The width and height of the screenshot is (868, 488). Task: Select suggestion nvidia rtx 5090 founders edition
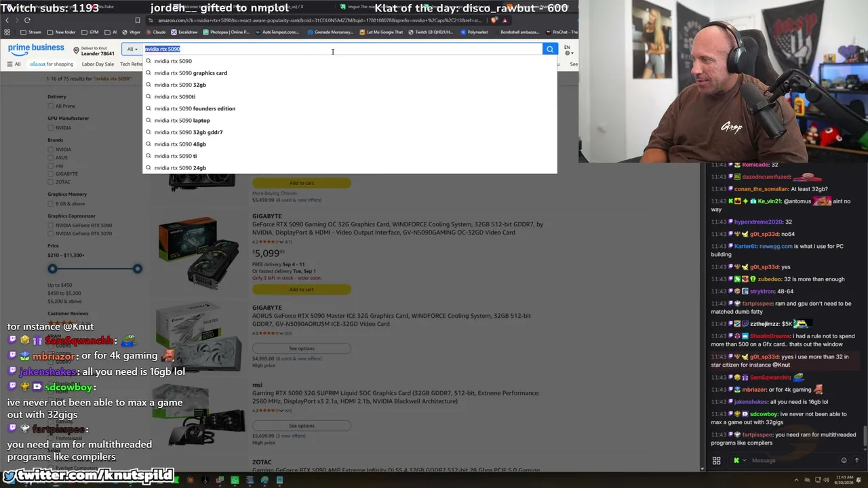tap(195, 108)
